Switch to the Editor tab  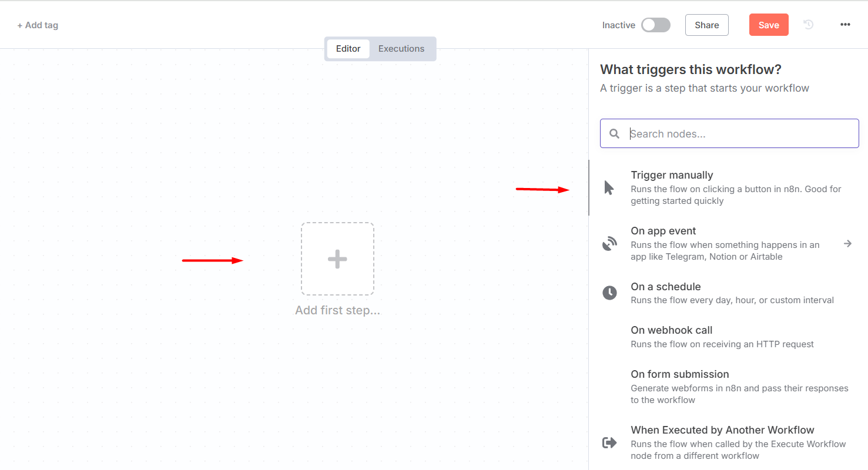(x=348, y=49)
